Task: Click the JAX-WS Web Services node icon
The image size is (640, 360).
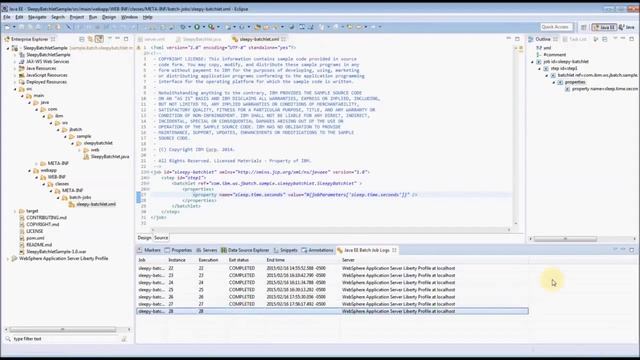Action: (22, 62)
